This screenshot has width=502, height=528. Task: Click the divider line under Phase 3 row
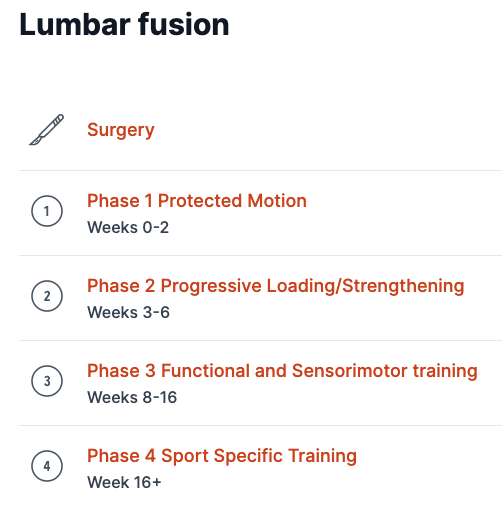260,425
